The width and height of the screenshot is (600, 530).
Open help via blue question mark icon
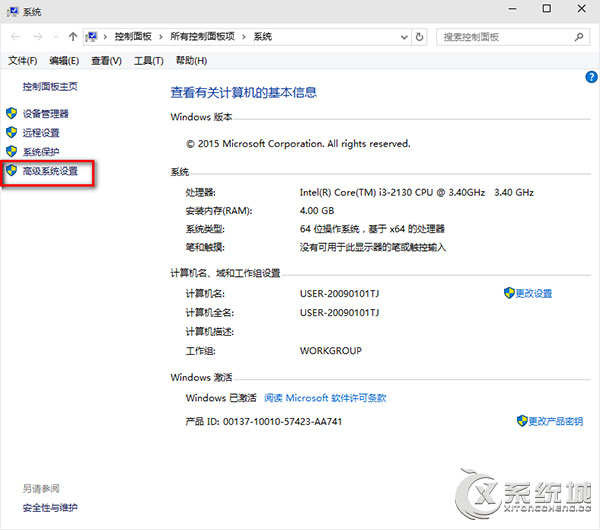[591, 77]
